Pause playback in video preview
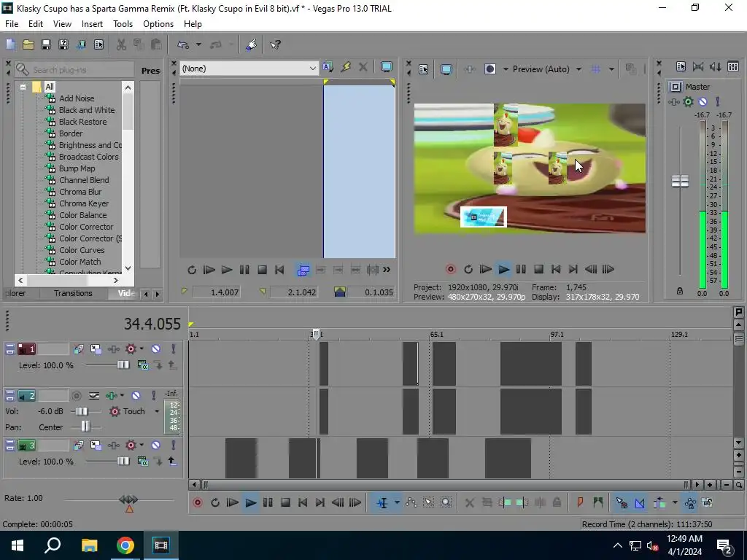 click(x=521, y=269)
